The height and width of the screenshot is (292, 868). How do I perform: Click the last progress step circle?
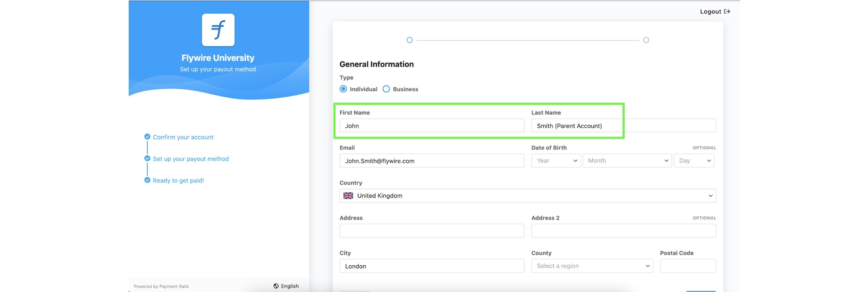click(646, 40)
